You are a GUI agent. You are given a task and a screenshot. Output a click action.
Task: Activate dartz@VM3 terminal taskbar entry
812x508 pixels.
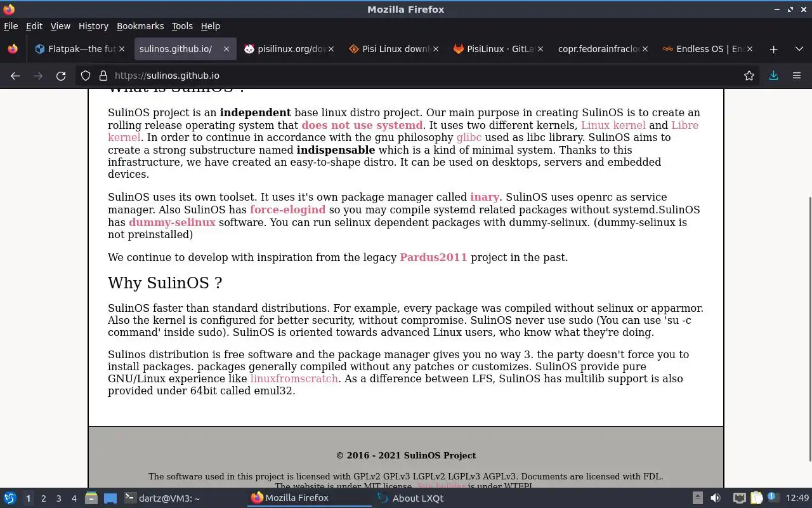(x=183, y=498)
